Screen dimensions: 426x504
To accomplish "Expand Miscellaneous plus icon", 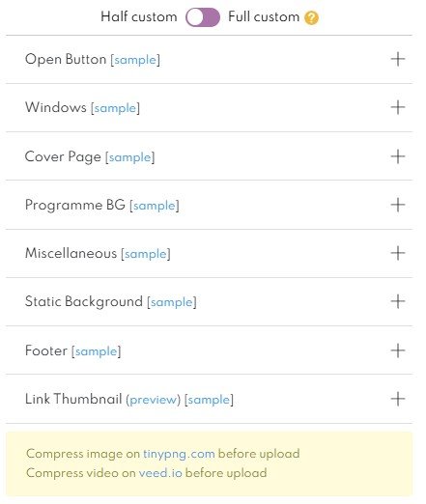I will (398, 253).
